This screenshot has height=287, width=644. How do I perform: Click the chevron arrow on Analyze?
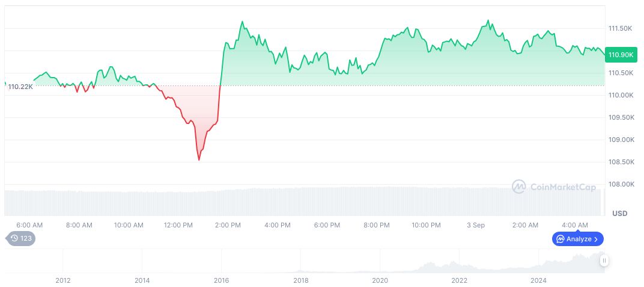pos(596,239)
